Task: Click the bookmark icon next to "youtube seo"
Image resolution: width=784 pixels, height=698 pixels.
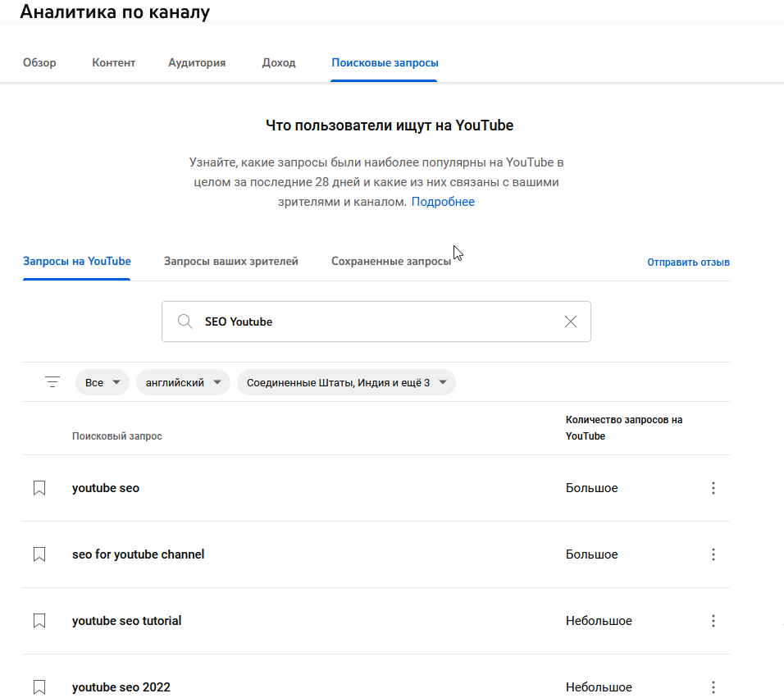Action: click(x=39, y=487)
